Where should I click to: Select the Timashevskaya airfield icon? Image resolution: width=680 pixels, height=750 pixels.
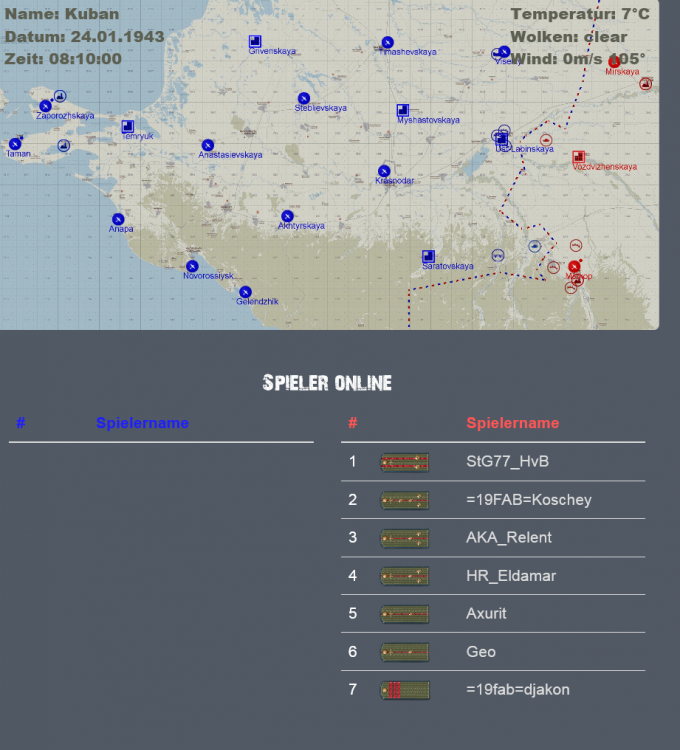click(388, 43)
